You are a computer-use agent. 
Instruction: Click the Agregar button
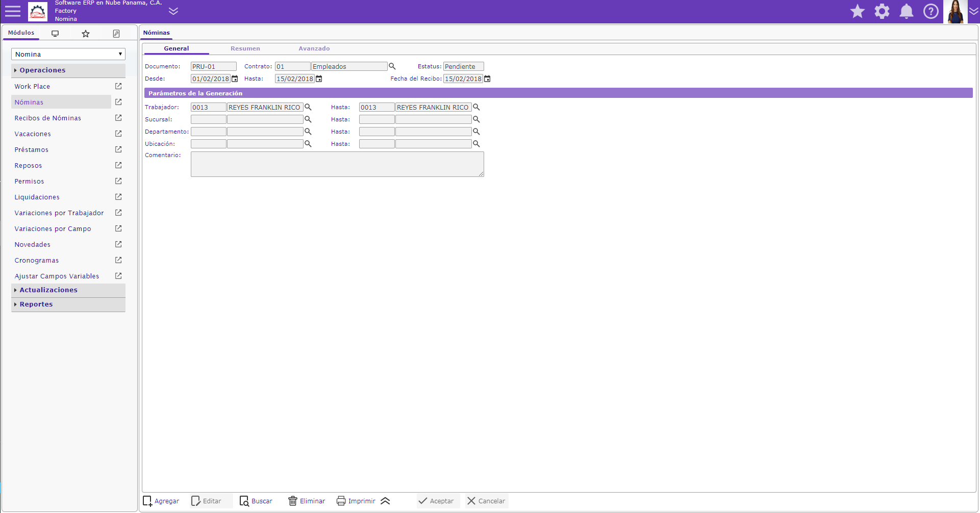coord(161,501)
